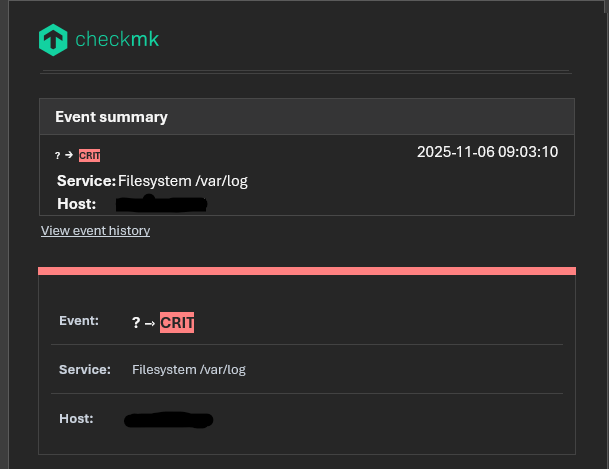The height and width of the screenshot is (469, 609).
Task: Select the Event summary header
Action: (111, 117)
